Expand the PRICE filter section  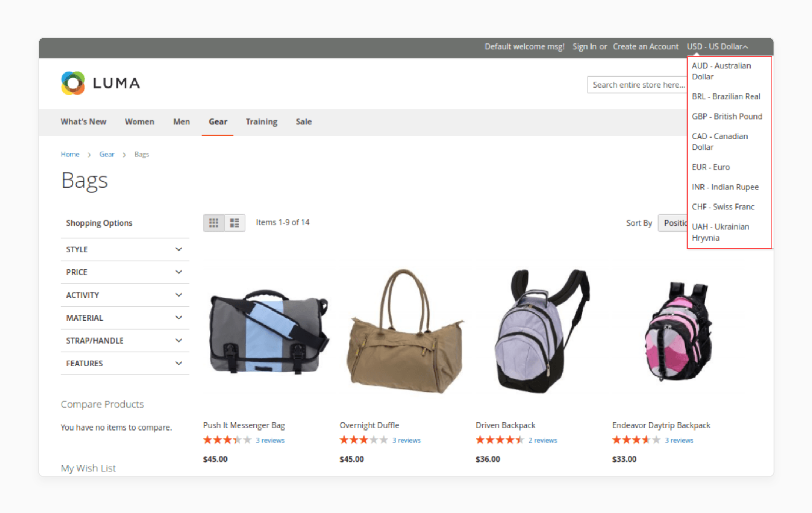(x=122, y=272)
